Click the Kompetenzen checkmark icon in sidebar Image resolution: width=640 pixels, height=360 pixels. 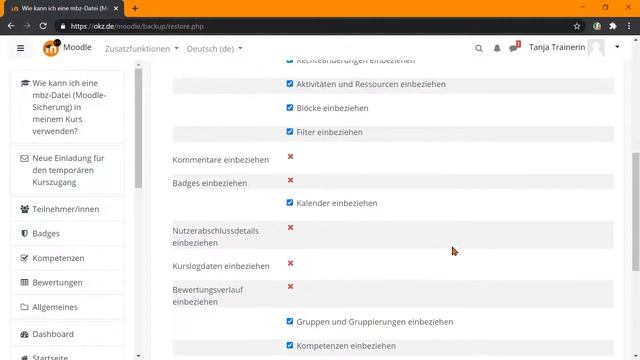coord(24,258)
